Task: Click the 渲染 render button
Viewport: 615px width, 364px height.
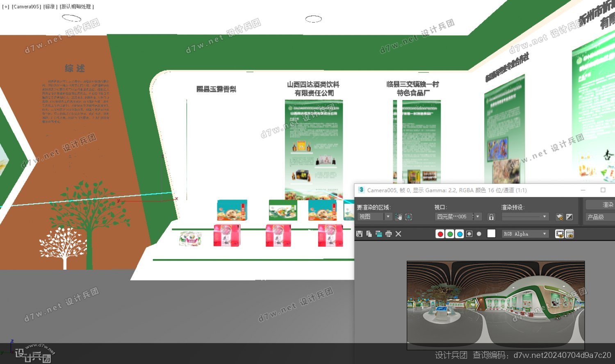Action: click(601, 205)
